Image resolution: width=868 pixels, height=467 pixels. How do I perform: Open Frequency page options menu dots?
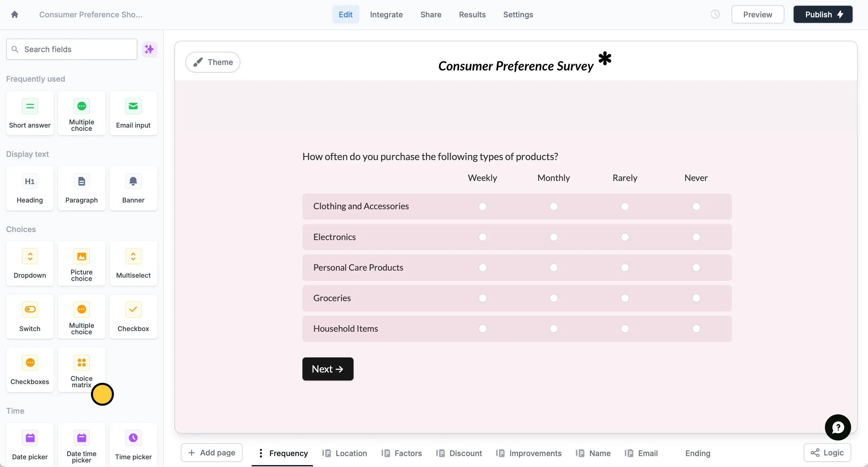(x=261, y=453)
